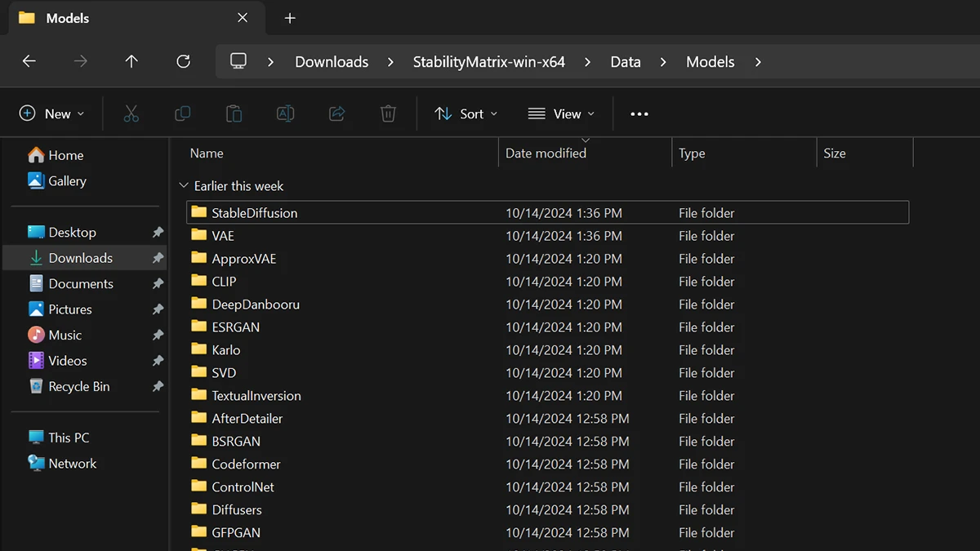The height and width of the screenshot is (551, 980).
Task: Go up one level with up arrow
Action: pyautogui.click(x=131, y=62)
